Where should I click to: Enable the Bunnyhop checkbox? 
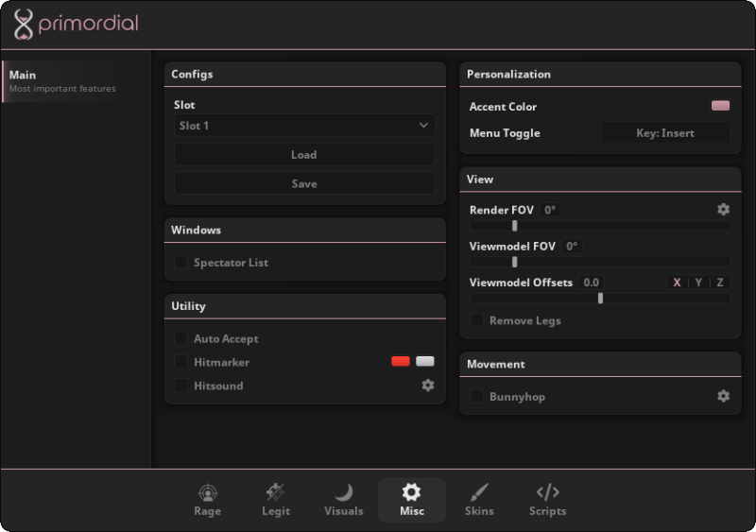coord(476,397)
